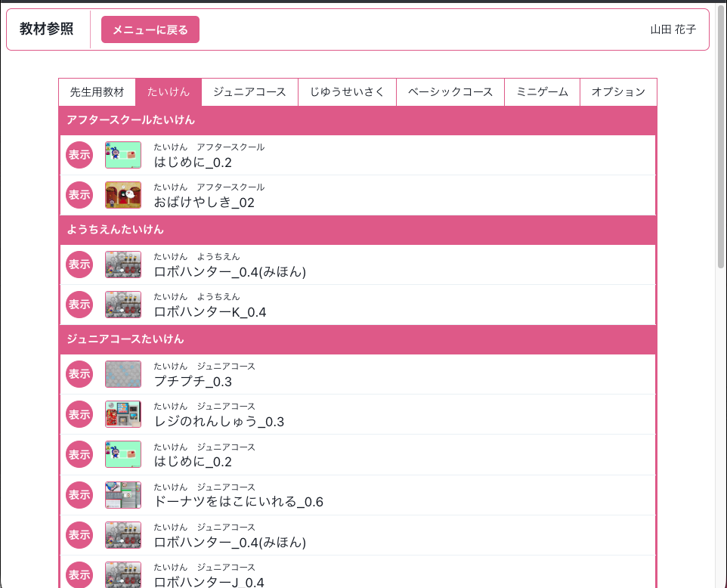Screen dimensions: 727x588
Task: Click the 表示 button for プチプチ_0.3
Action: (x=79, y=374)
